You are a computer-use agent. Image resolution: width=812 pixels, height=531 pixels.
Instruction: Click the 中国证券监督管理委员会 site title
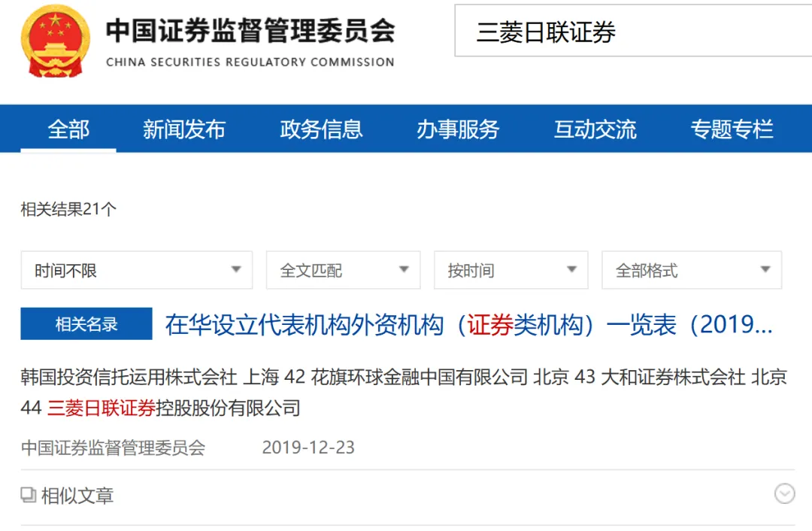(250, 31)
